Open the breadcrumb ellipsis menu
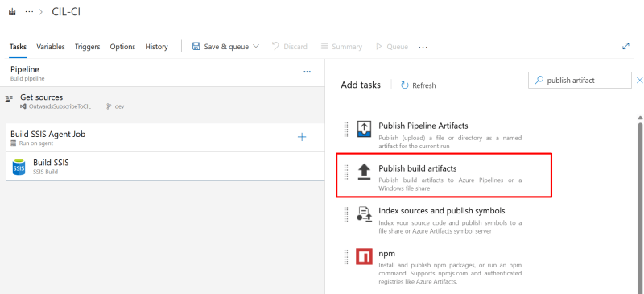 29,12
